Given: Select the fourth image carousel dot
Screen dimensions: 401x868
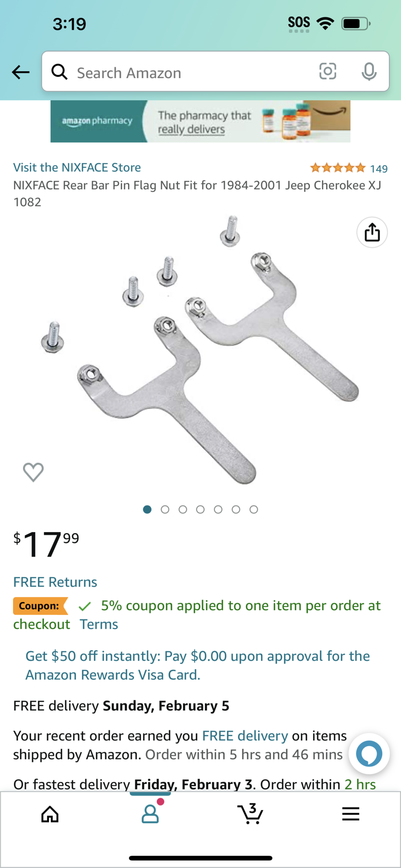Looking at the screenshot, I should click(x=200, y=510).
